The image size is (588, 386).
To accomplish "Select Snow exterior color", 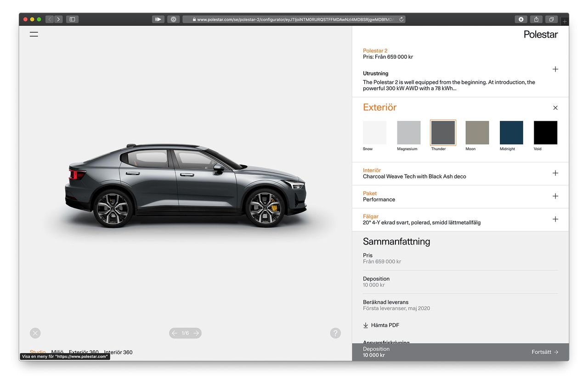I will coord(374,133).
